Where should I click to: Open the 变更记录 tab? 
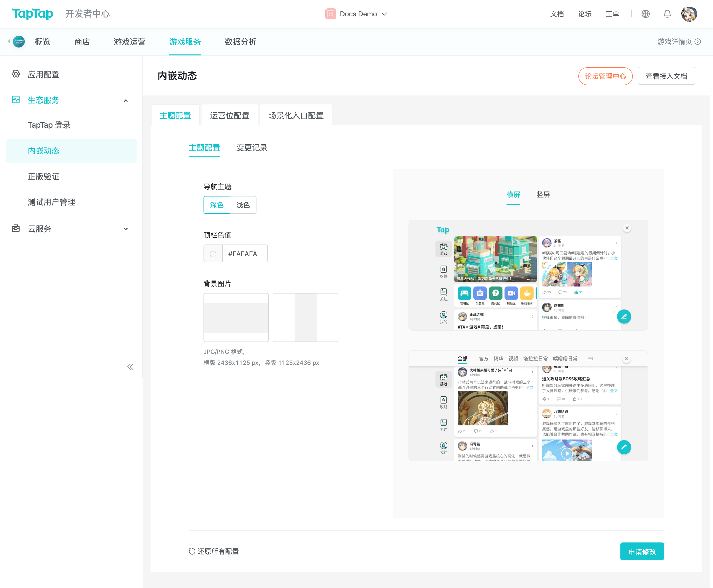(252, 148)
